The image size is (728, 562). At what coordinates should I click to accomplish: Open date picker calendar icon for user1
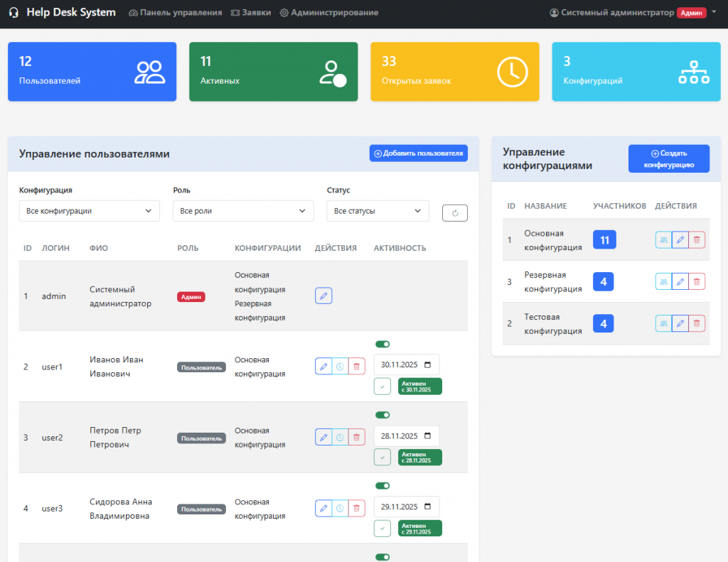coord(427,364)
